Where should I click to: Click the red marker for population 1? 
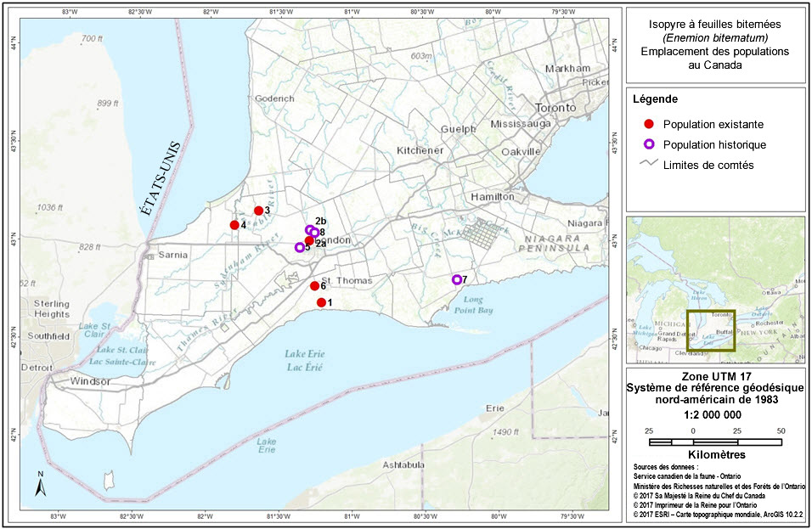tap(321, 302)
